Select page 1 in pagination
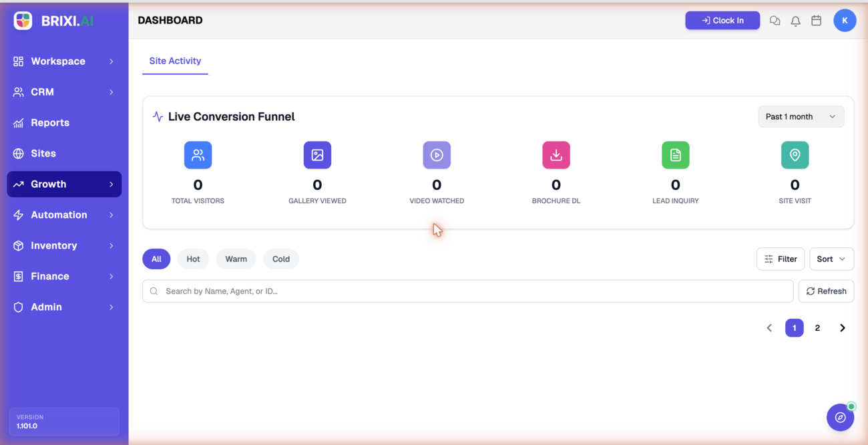 pyautogui.click(x=795, y=328)
